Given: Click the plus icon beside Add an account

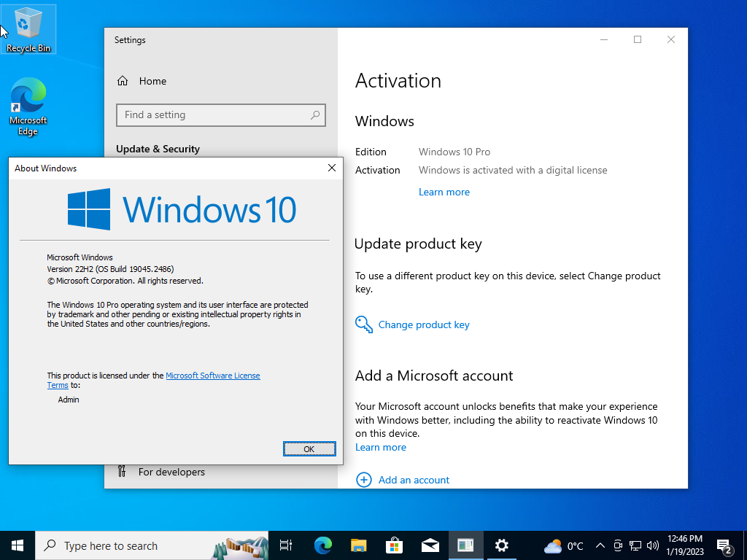Looking at the screenshot, I should [x=364, y=480].
